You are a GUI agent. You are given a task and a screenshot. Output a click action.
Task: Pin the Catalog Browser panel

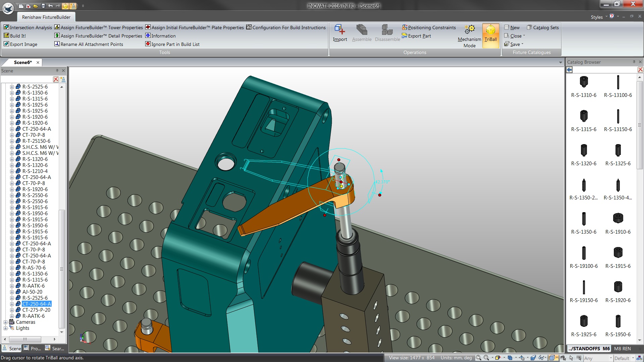[634, 62]
